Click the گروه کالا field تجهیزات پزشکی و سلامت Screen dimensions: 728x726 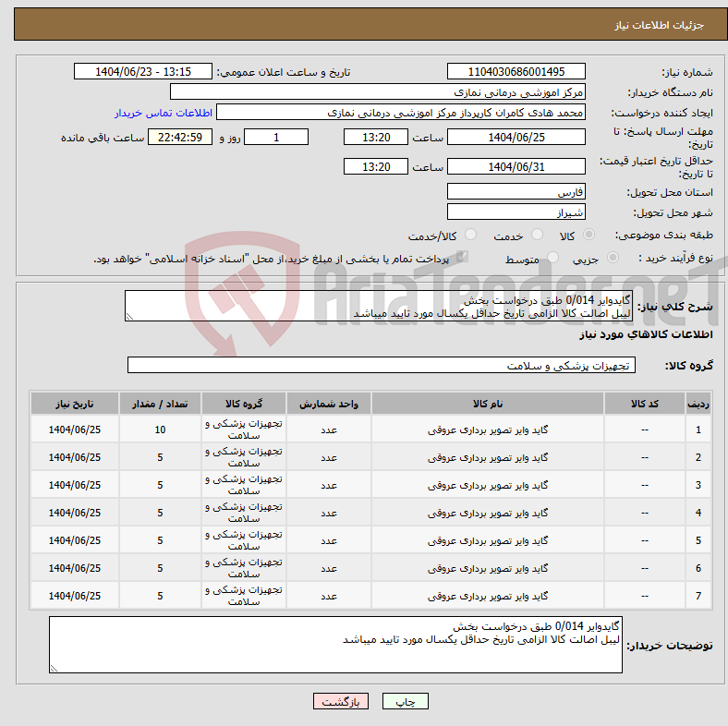(382, 366)
